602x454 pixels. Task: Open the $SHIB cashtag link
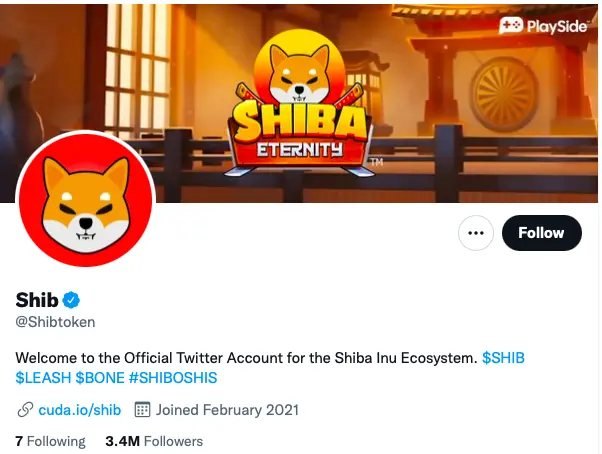tap(503, 358)
